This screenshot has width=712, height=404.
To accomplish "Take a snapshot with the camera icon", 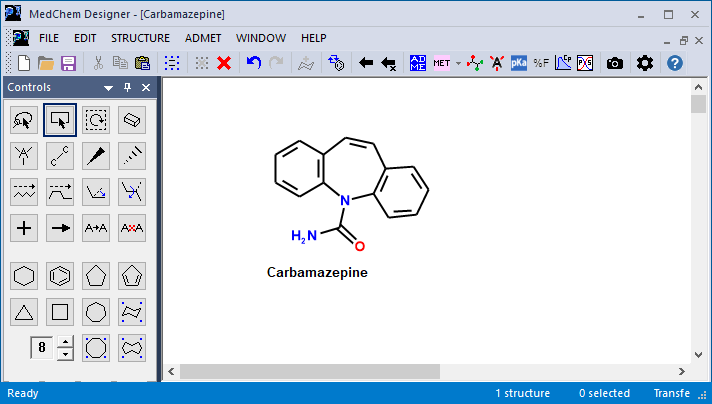I will [x=615, y=63].
